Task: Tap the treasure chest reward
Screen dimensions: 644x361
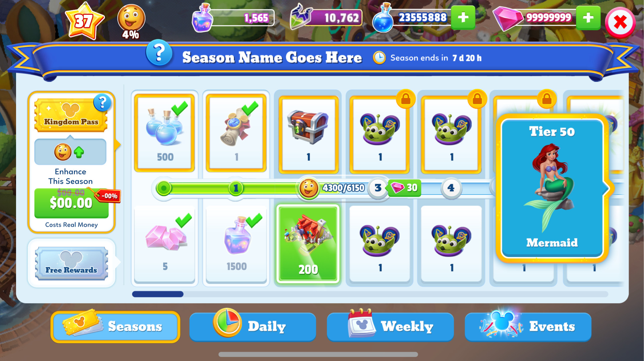Action: pyautogui.click(x=308, y=134)
